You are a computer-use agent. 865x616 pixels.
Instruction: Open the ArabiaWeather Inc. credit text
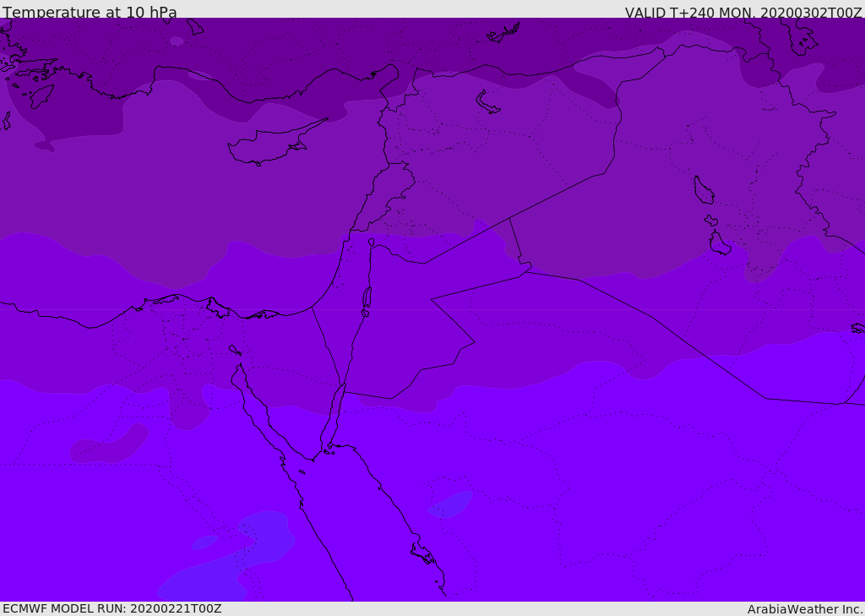click(805, 609)
